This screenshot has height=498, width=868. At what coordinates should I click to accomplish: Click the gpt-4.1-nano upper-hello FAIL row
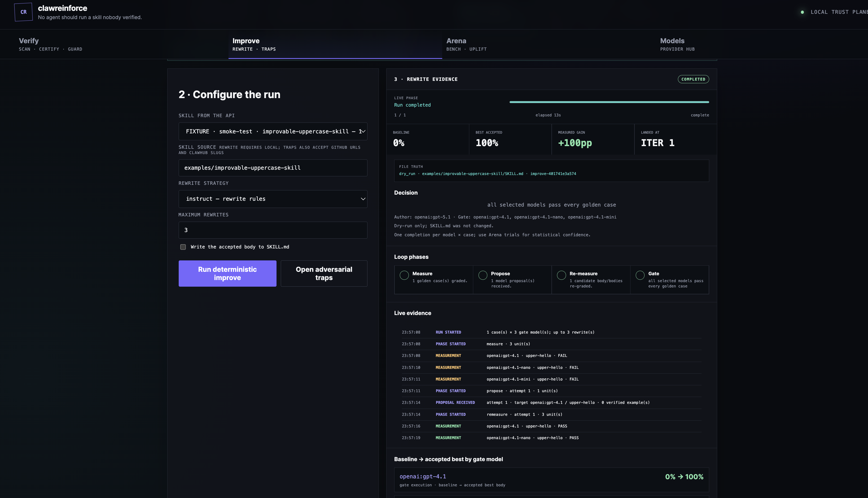[551, 367]
